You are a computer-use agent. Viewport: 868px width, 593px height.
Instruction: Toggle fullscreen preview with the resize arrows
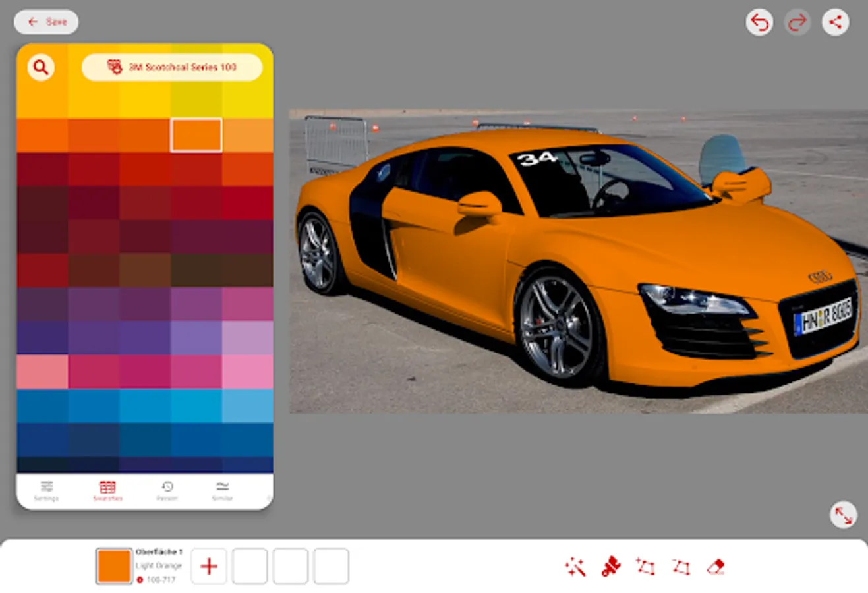843,515
